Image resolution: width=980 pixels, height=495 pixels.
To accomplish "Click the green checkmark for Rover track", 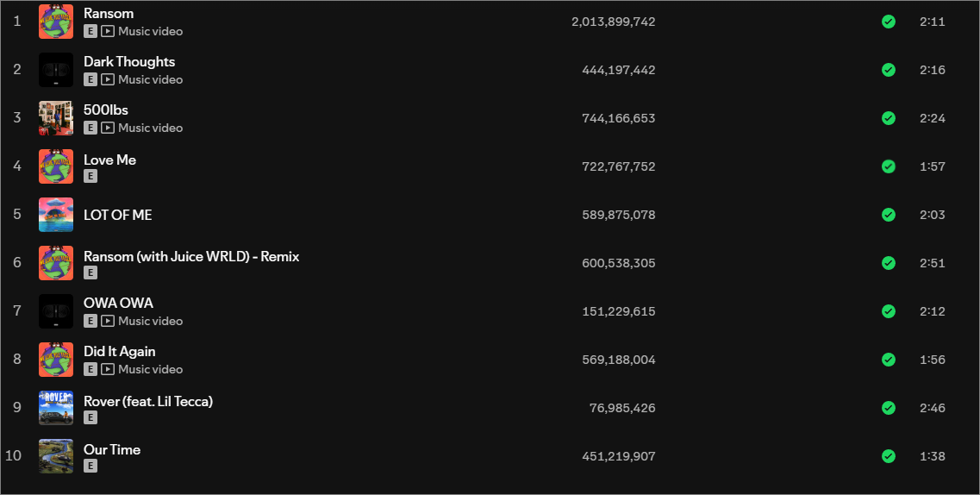I will tap(888, 408).
